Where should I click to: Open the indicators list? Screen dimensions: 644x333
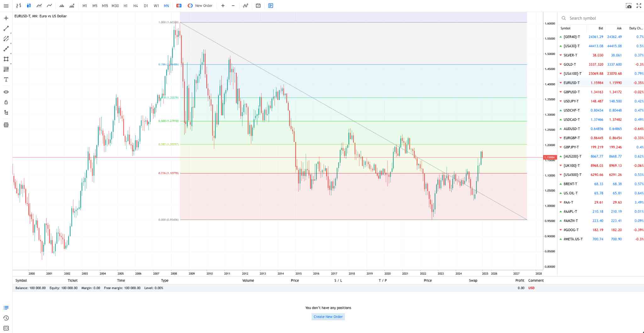click(246, 6)
